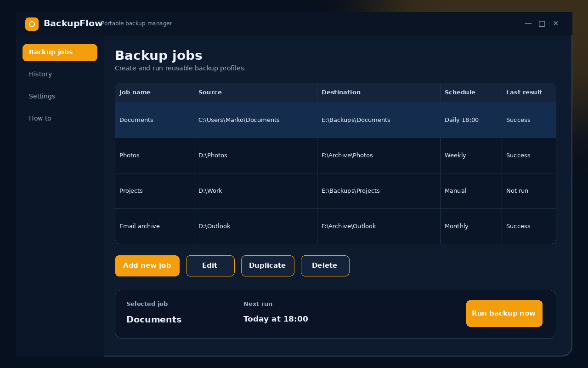Screen dimensions: 588x368
Task: Click the F:\Archive\Outlook destination cell
Action: pos(379,226)
